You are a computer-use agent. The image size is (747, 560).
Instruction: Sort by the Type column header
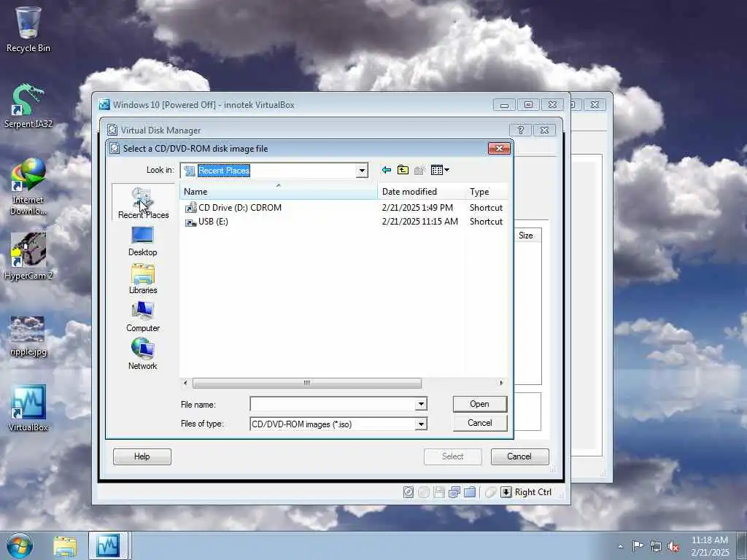pyautogui.click(x=487, y=192)
